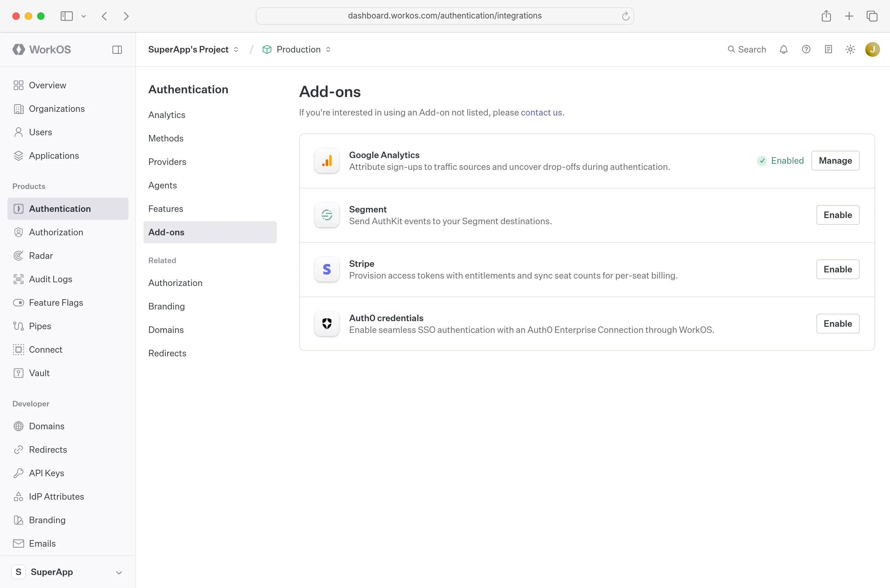Open the dashboard Search
Viewport: 890px width, 588px height.
click(747, 49)
